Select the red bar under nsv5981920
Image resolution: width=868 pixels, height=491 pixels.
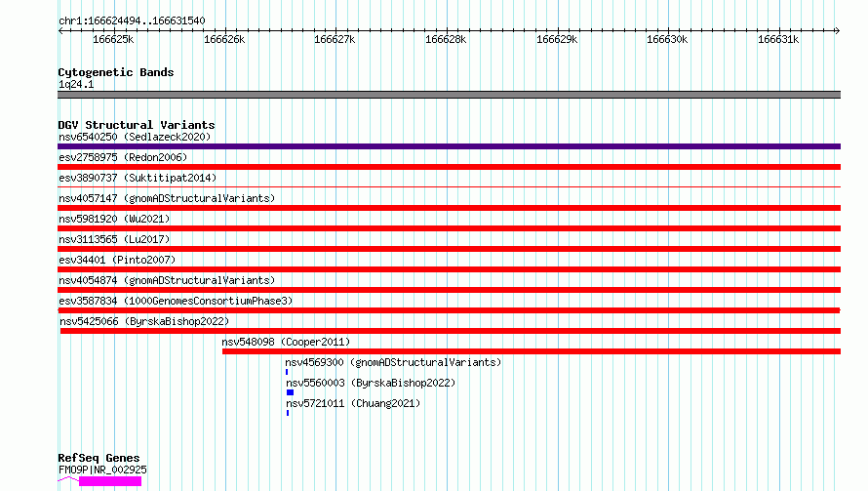(449, 228)
